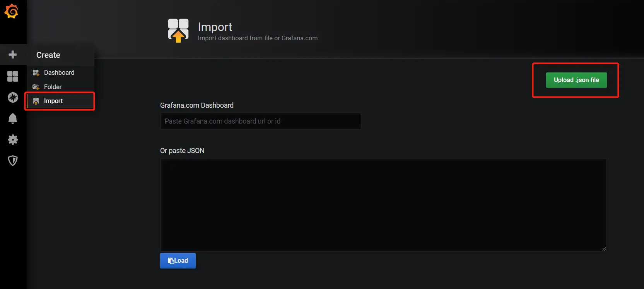Open the Alerting bell sidebar icon
The image size is (644, 289).
[13, 118]
